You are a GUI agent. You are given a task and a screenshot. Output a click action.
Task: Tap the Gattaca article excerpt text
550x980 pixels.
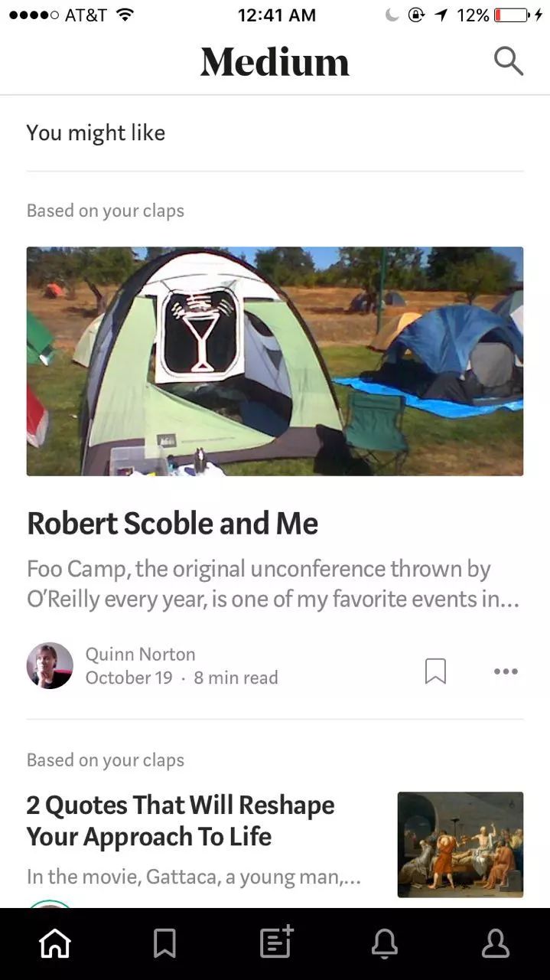194,876
